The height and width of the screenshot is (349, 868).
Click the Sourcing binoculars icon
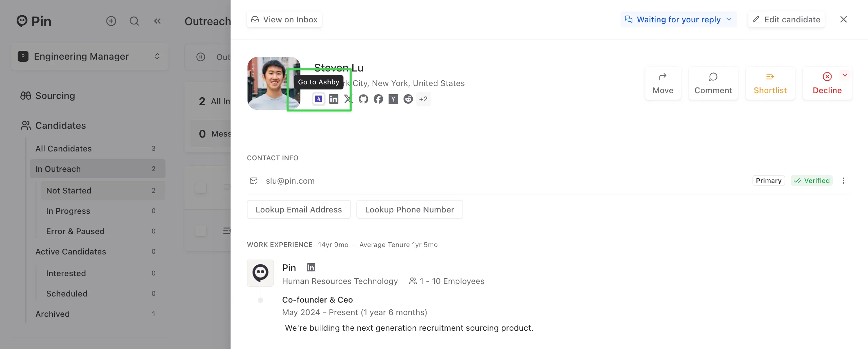pos(26,96)
